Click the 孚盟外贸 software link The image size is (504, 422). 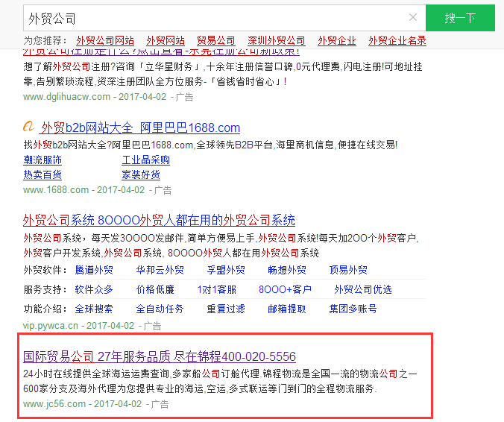[x=225, y=270]
